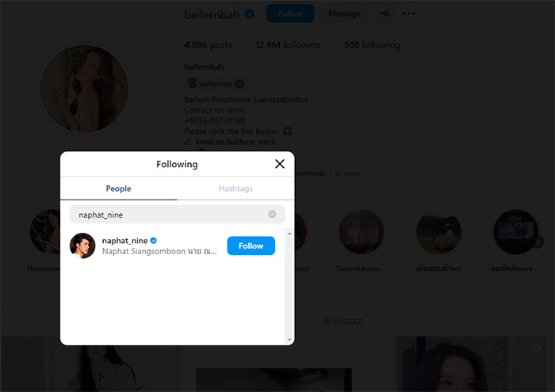Follow naphat_nine from the list
Image resolution: width=555 pixels, height=392 pixels.
click(x=251, y=245)
